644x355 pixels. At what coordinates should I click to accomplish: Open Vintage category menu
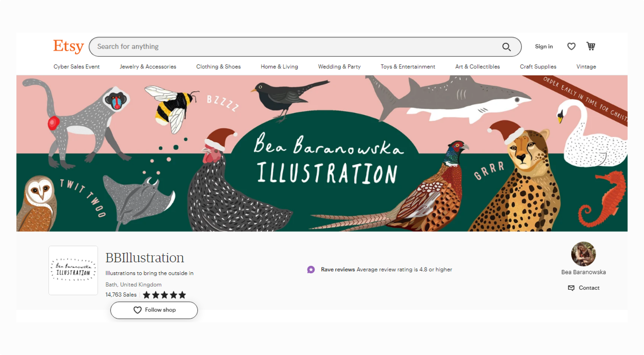[x=586, y=67]
